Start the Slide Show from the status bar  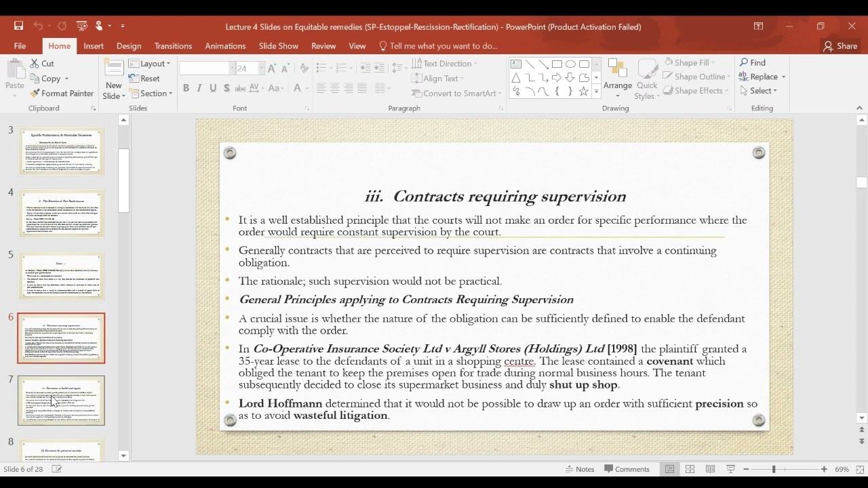[x=730, y=469]
